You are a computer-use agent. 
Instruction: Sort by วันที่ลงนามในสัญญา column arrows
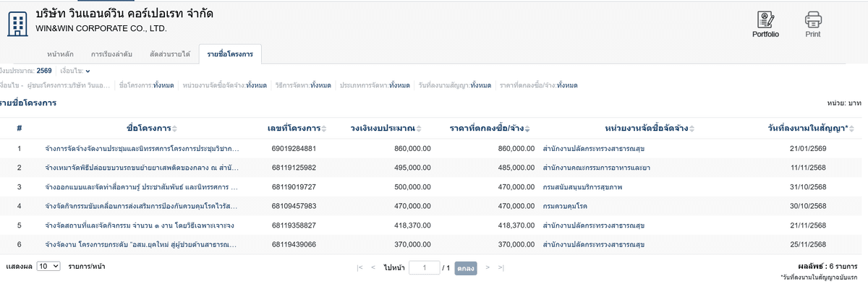click(x=851, y=129)
